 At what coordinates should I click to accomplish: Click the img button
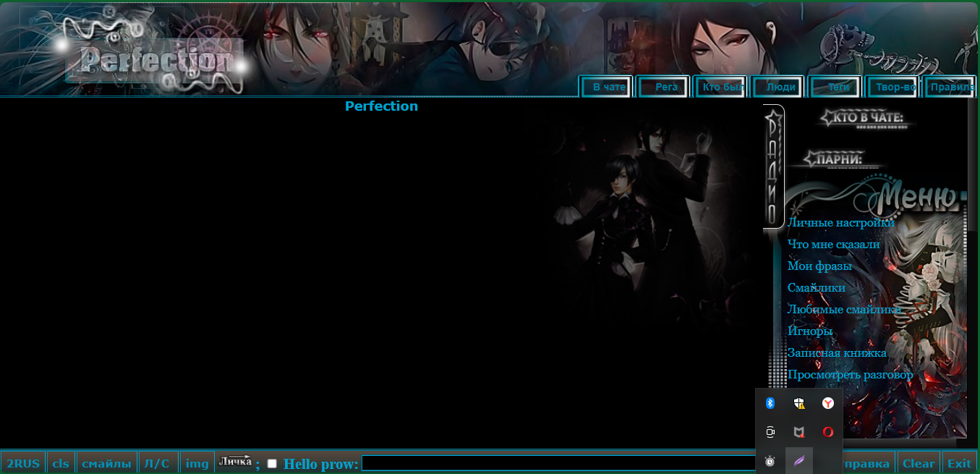point(197,463)
